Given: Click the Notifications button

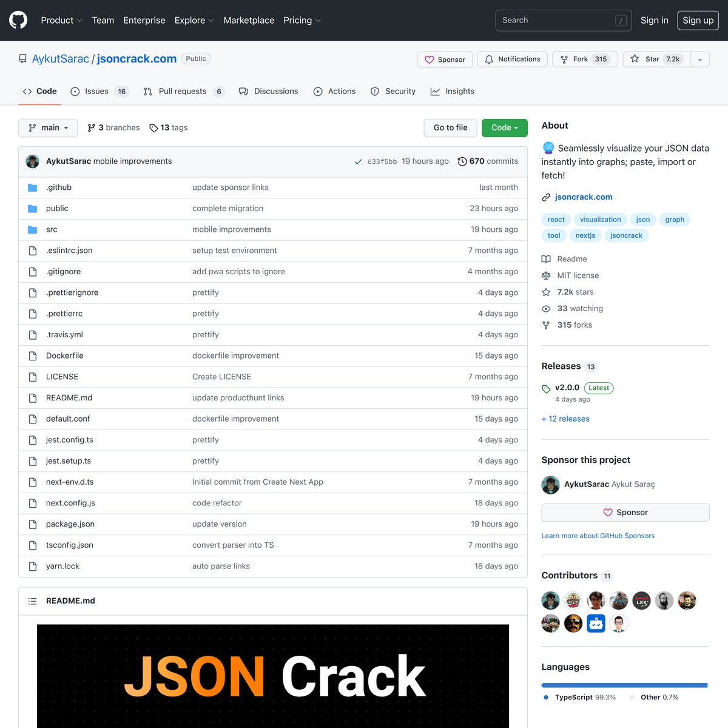Looking at the screenshot, I should coord(513,59).
